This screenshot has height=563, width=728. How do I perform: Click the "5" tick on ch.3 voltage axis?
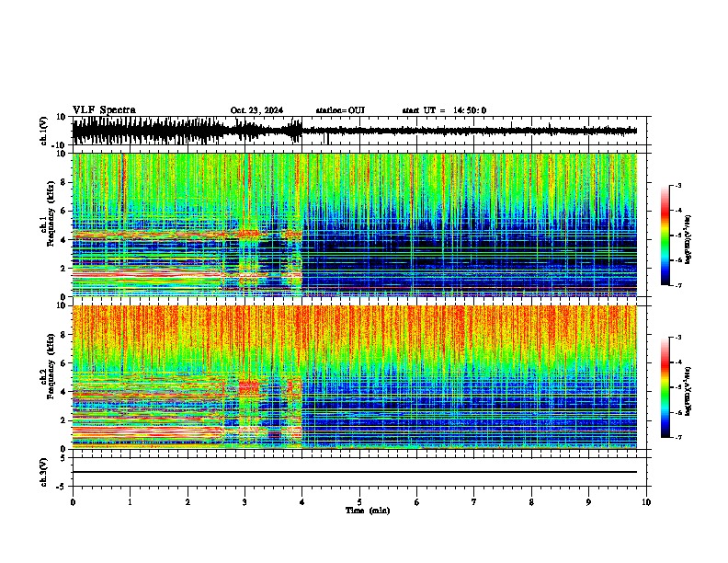[x=63, y=457]
